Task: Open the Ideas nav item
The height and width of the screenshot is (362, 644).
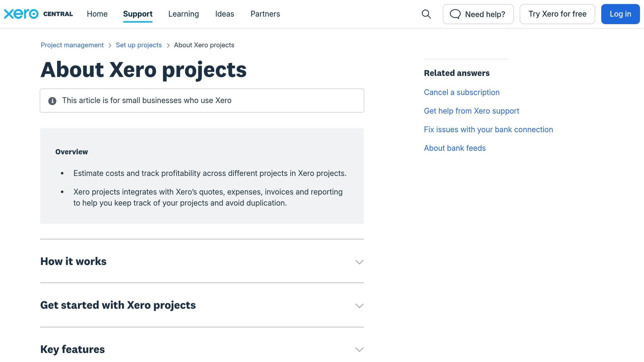Action: (x=225, y=14)
